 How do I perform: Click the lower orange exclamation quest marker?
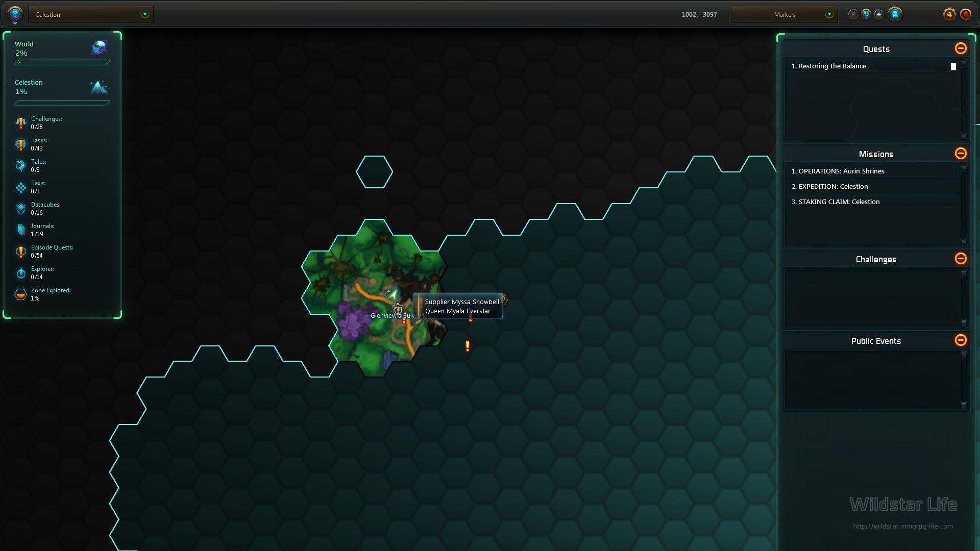pyautogui.click(x=467, y=346)
